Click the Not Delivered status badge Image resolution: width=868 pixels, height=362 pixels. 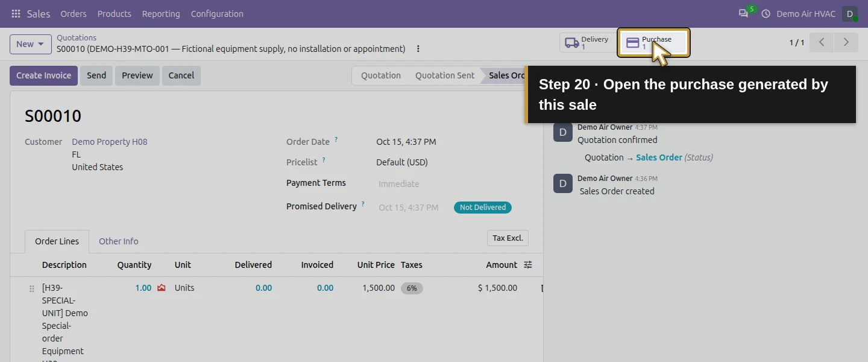tap(483, 208)
